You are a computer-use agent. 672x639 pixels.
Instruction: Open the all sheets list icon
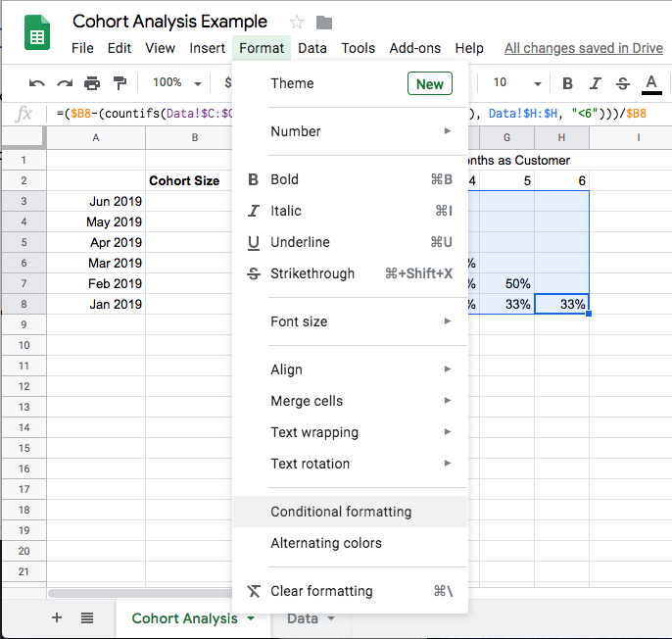pyautogui.click(x=87, y=617)
